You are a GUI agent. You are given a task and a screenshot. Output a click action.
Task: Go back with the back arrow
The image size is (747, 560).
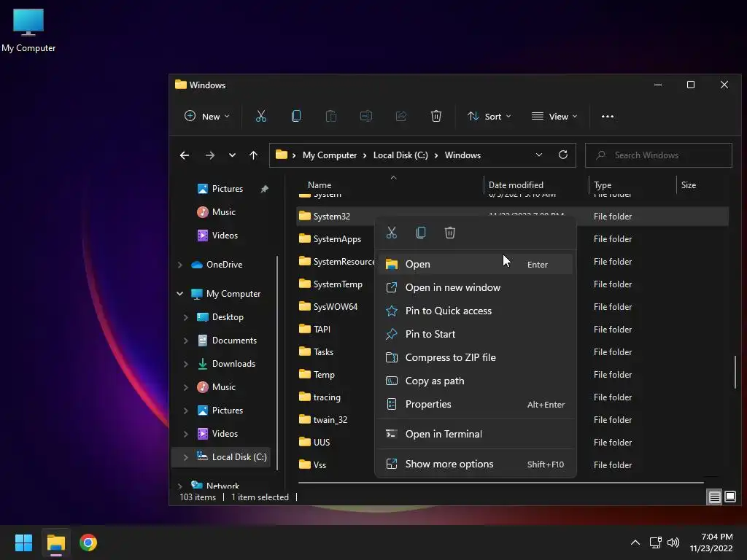tap(185, 155)
